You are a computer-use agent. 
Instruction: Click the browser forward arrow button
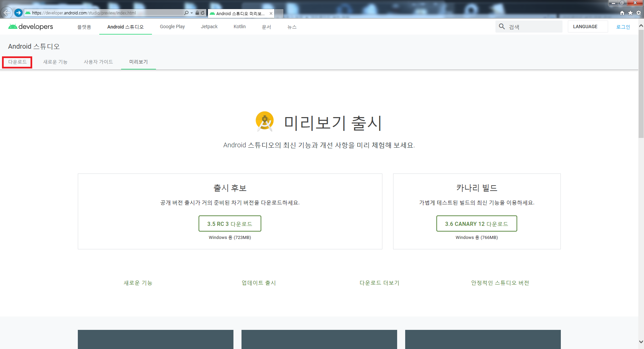(x=18, y=13)
